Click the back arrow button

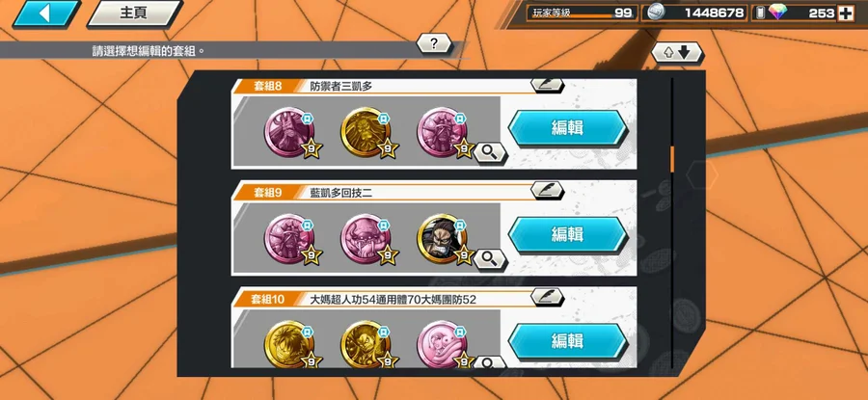46,13
